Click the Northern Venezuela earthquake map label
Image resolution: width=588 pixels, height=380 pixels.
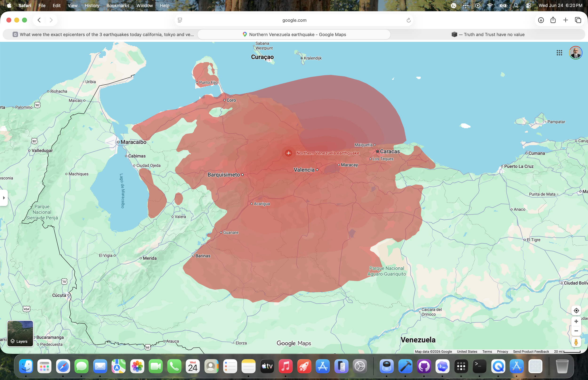[328, 153]
